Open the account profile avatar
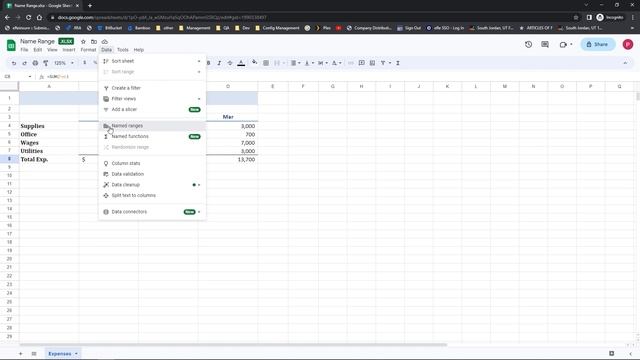 point(628,44)
